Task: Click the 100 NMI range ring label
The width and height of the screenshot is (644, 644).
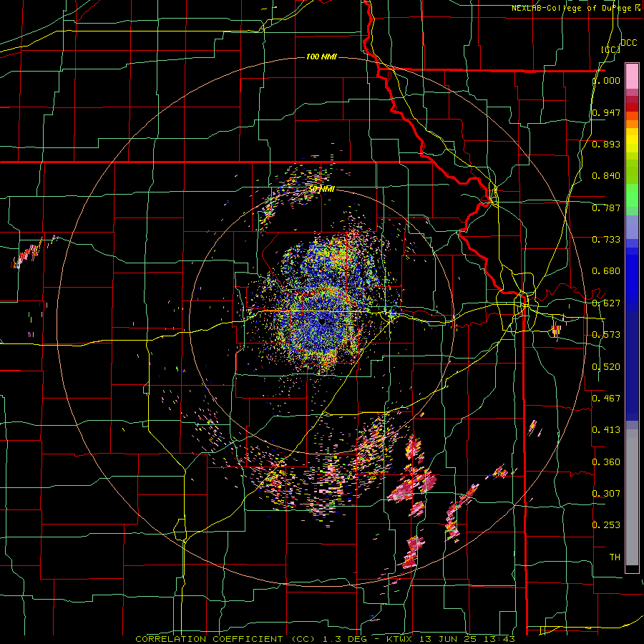Action: [321, 57]
